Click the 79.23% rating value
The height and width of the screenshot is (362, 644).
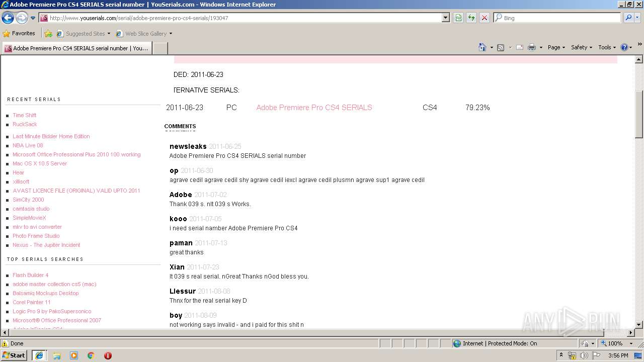click(477, 108)
